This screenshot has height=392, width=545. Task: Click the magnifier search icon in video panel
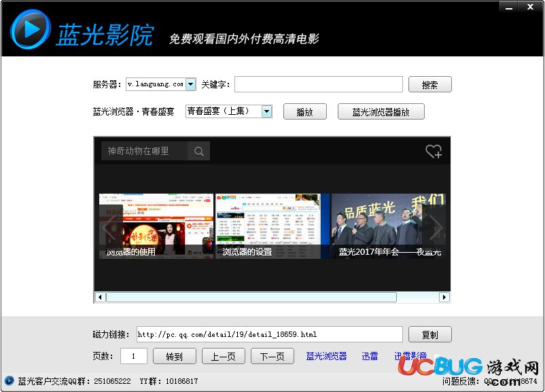click(x=199, y=152)
